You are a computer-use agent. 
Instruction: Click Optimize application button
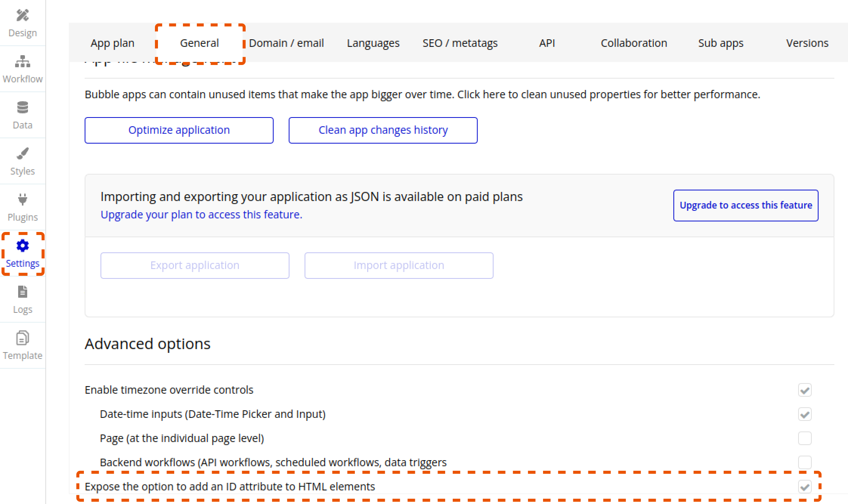coord(179,130)
